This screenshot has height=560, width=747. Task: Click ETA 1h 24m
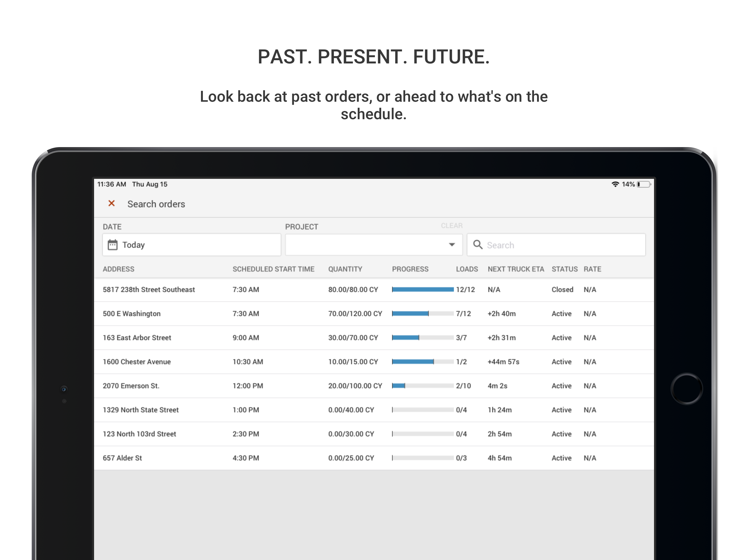[500, 410]
